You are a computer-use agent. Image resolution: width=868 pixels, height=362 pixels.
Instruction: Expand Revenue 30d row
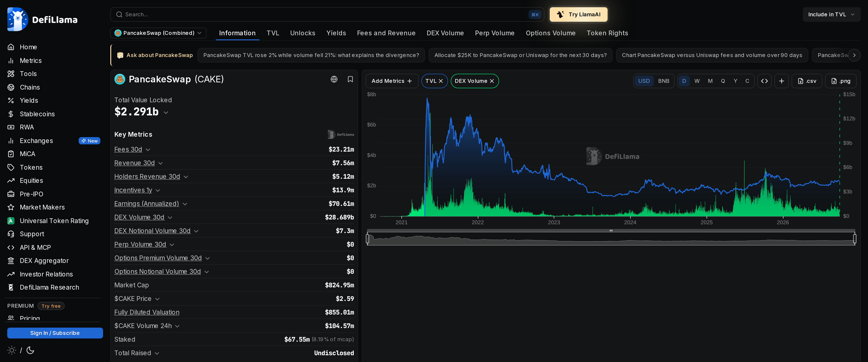(x=160, y=163)
